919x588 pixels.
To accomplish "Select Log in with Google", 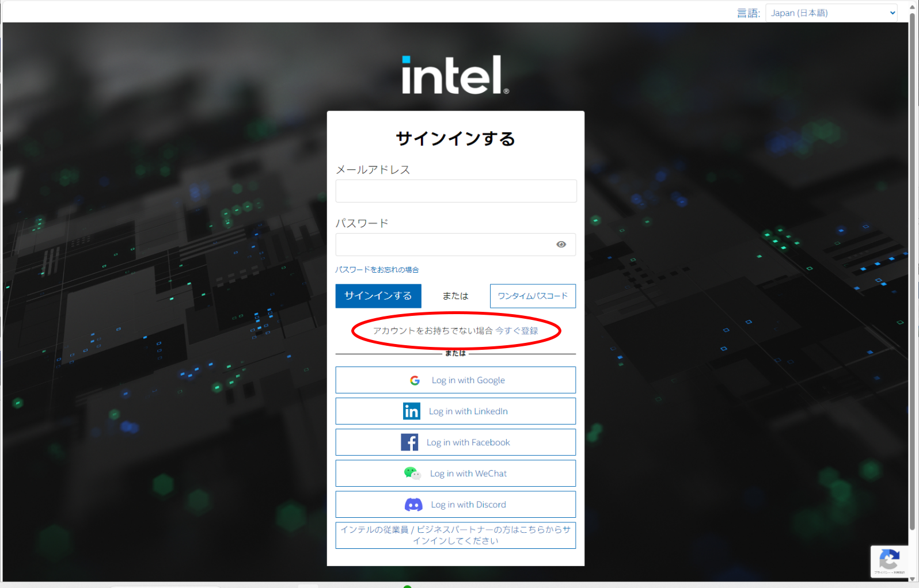I will pyautogui.click(x=455, y=380).
